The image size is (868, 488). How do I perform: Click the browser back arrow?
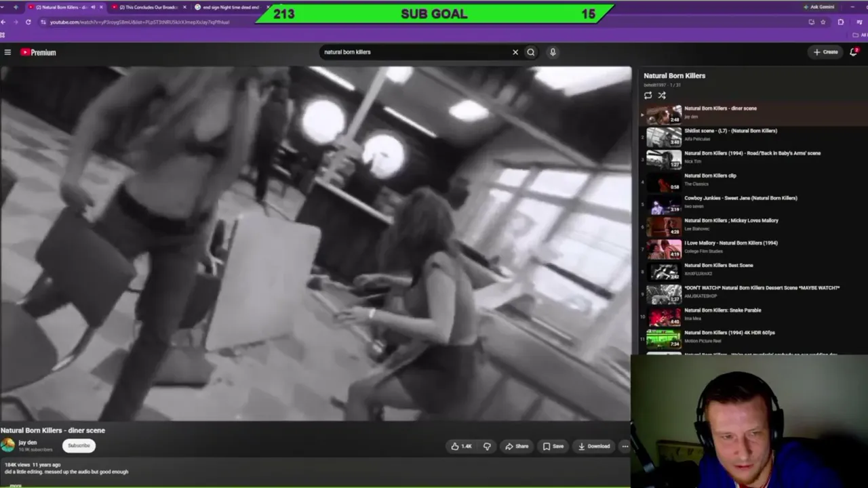[x=3, y=22]
